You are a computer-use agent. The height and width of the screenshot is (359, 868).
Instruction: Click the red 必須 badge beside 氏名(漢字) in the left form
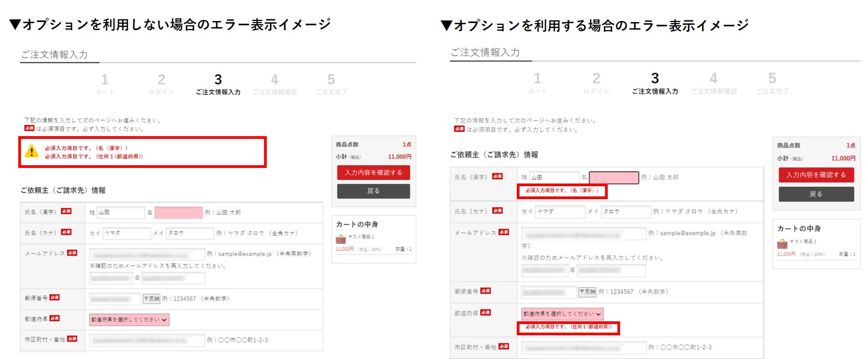tap(66, 212)
